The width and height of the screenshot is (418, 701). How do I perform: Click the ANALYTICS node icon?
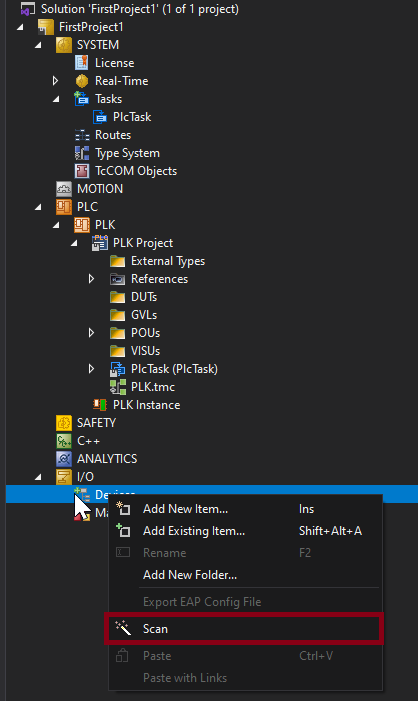click(x=63, y=459)
